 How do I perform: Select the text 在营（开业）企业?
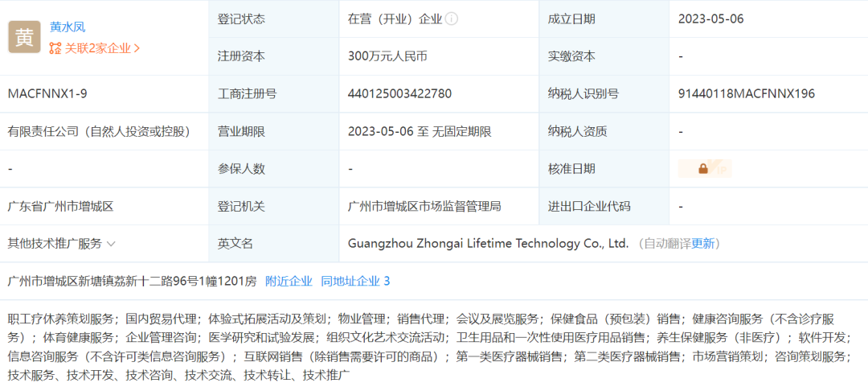[395, 19]
